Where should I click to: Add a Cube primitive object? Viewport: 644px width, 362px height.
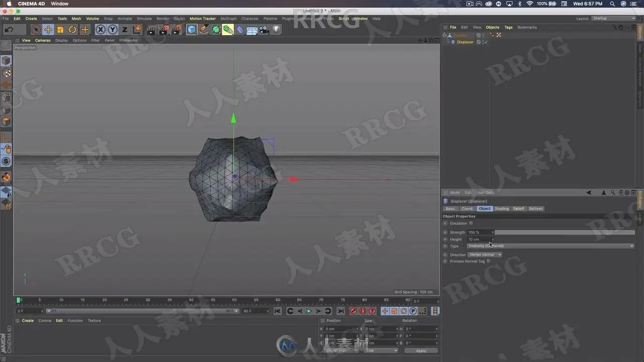pyautogui.click(x=192, y=30)
